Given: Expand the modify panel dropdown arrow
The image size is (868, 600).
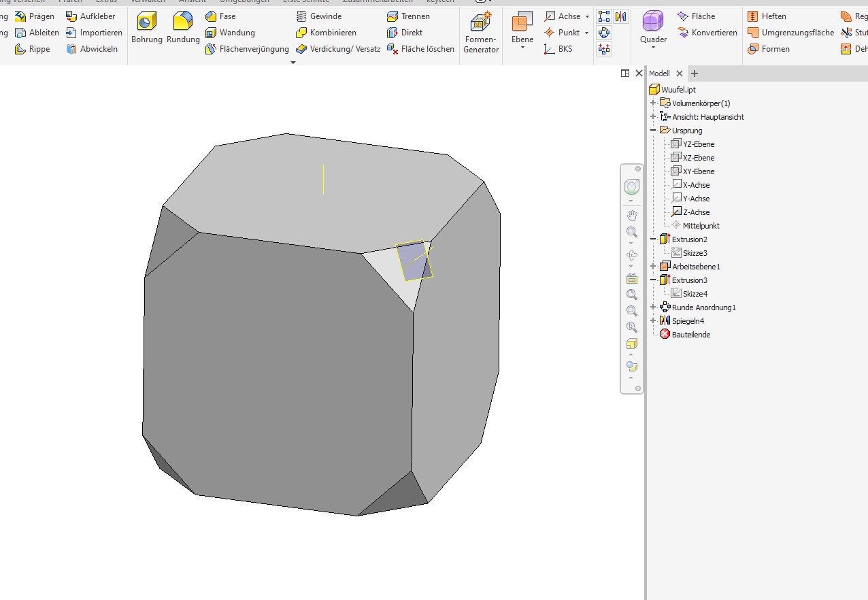Looking at the screenshot, I should pos(293,63).
